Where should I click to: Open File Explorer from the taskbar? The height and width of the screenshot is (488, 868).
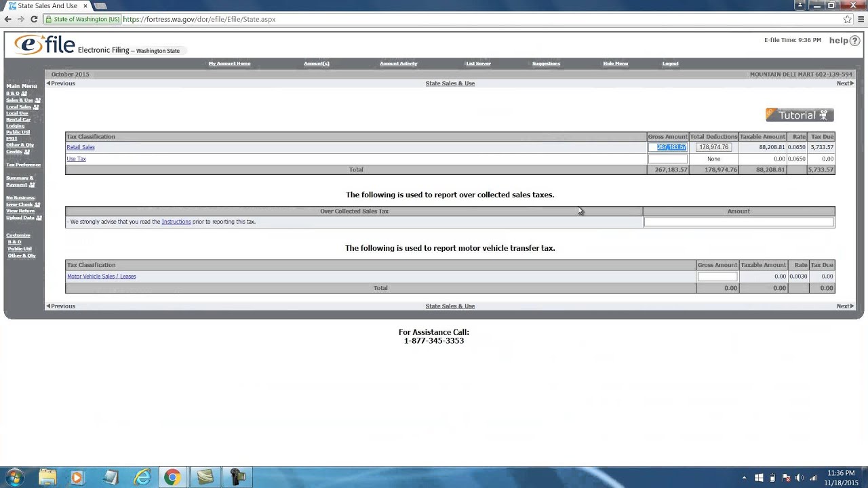click(x=47, y=477)
